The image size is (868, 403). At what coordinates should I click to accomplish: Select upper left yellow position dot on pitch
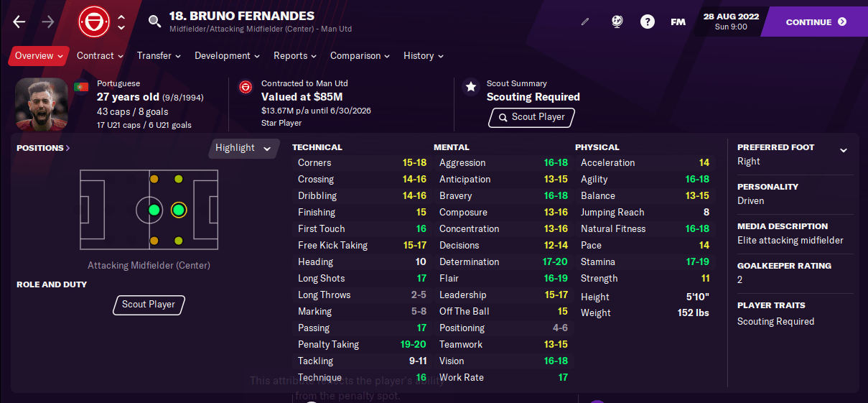[x=154, y=179]
